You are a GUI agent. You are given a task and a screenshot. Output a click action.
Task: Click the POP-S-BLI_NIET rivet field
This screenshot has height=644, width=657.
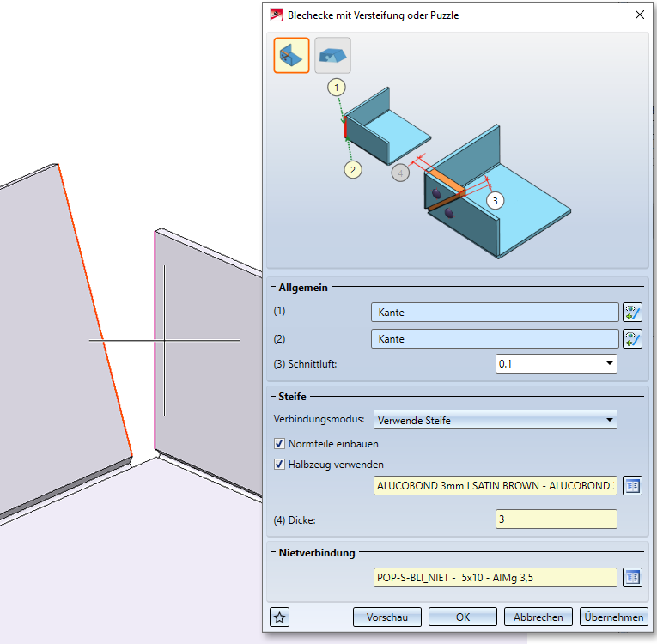pyautogui.click(x=494, y=577)
